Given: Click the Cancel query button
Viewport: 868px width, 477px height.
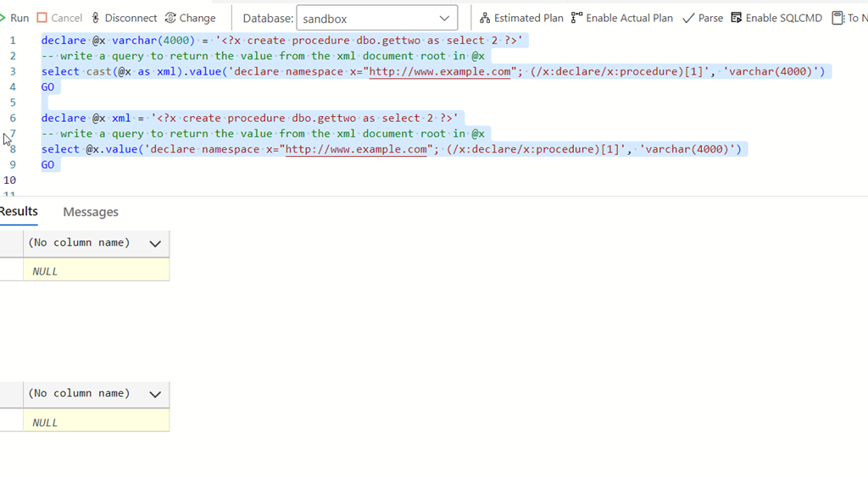Looking at the screenshot, I should coord(59,18).
